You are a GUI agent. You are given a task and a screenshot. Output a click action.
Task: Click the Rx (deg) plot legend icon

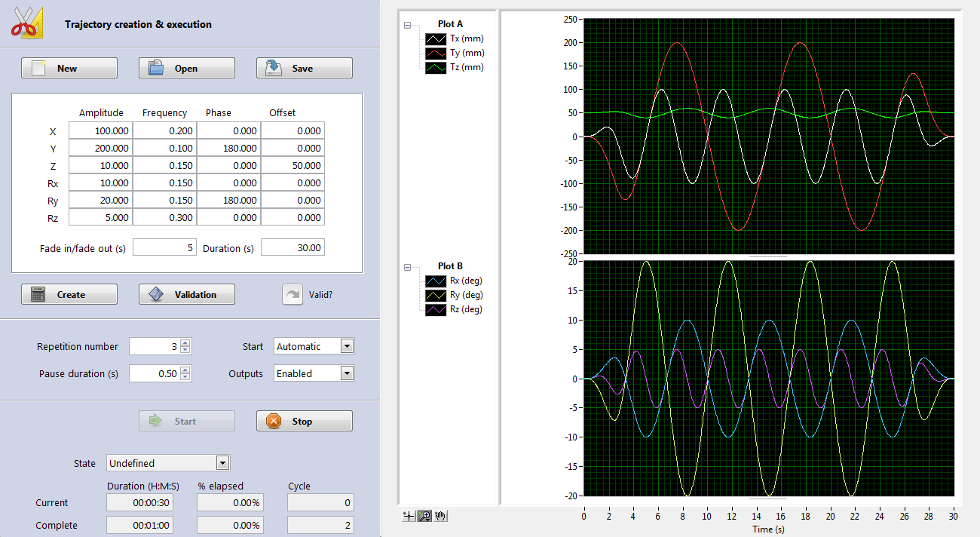point(436,281)
